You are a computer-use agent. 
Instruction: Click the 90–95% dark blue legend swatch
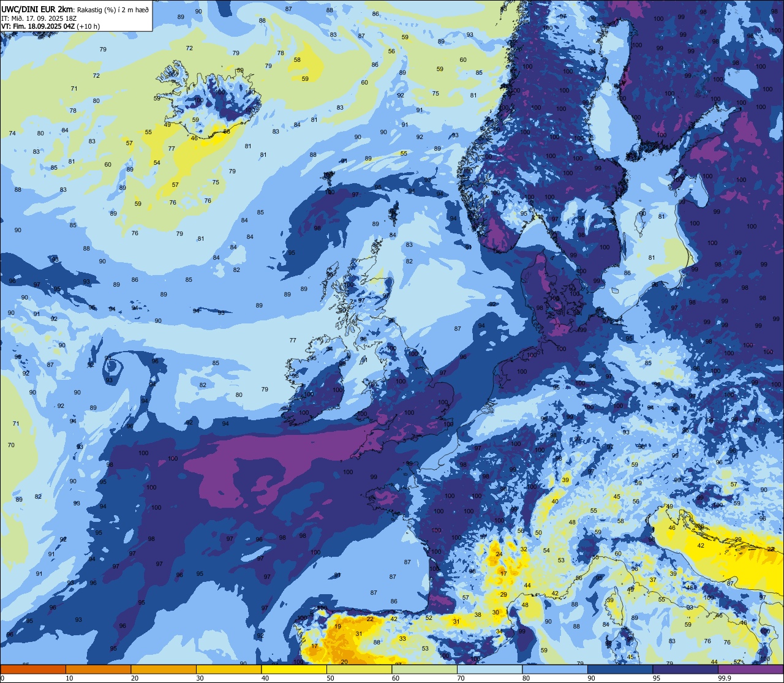tap(620, 669)
